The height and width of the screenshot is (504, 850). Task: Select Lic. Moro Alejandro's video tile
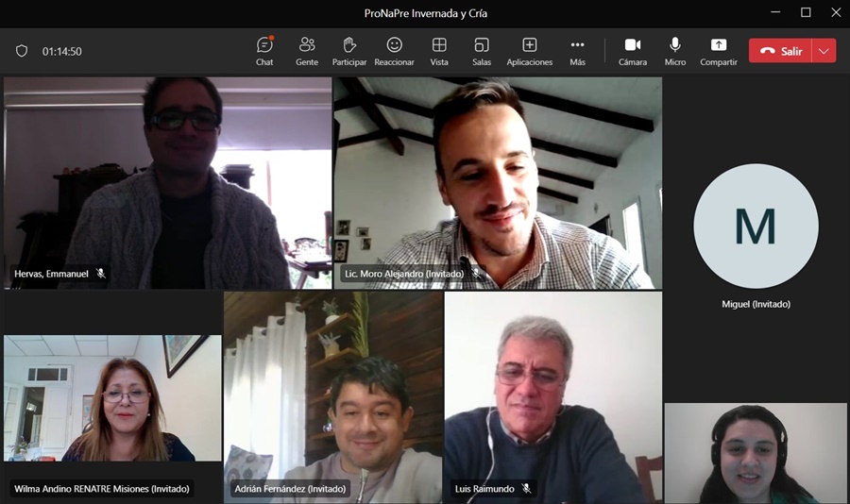click(x=498, y=182)
